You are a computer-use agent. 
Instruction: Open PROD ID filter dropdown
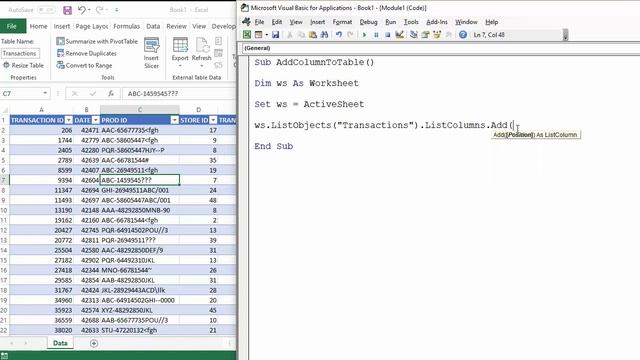click(x=175, y=120)
